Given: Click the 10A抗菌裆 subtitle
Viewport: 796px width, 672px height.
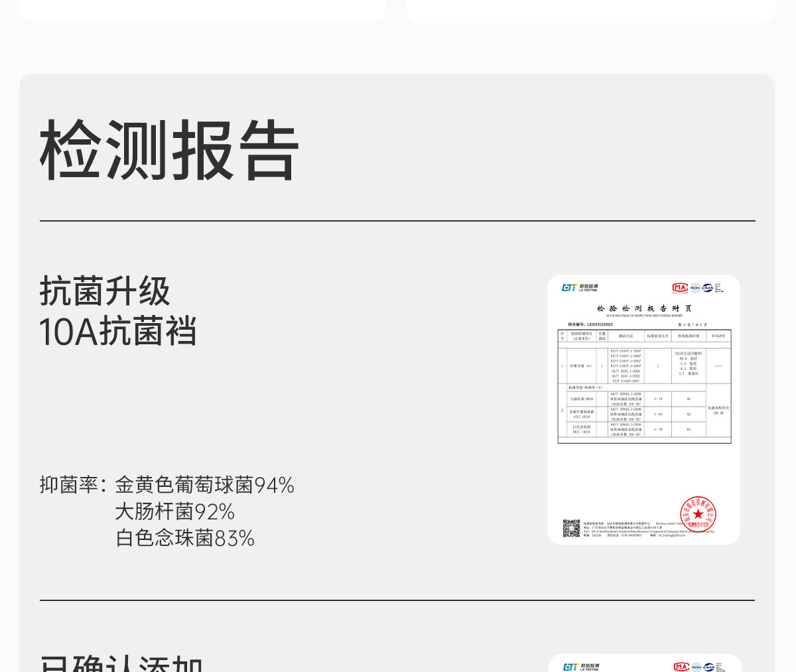Looking at the screenshot, I should [x=118, y=331].
